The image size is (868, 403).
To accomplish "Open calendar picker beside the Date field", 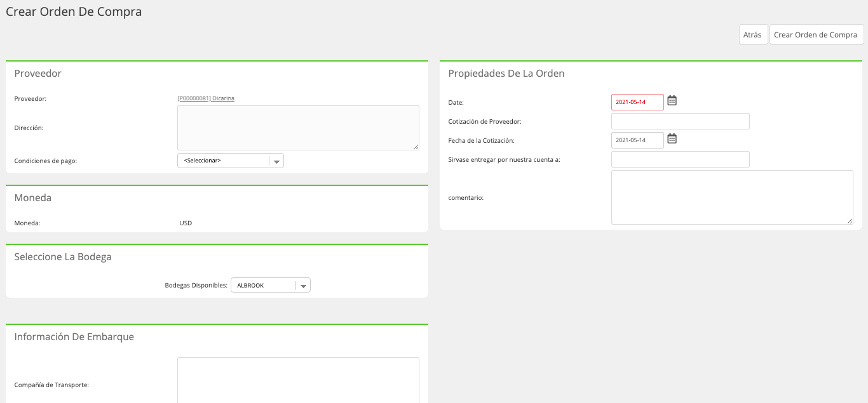I will [672, 100].
